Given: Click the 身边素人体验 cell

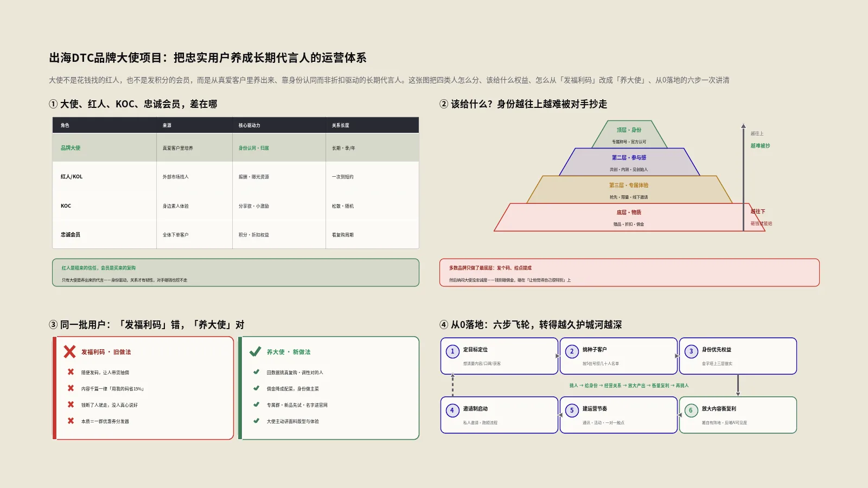Looking at the screenshot, I should click(195, 206).
